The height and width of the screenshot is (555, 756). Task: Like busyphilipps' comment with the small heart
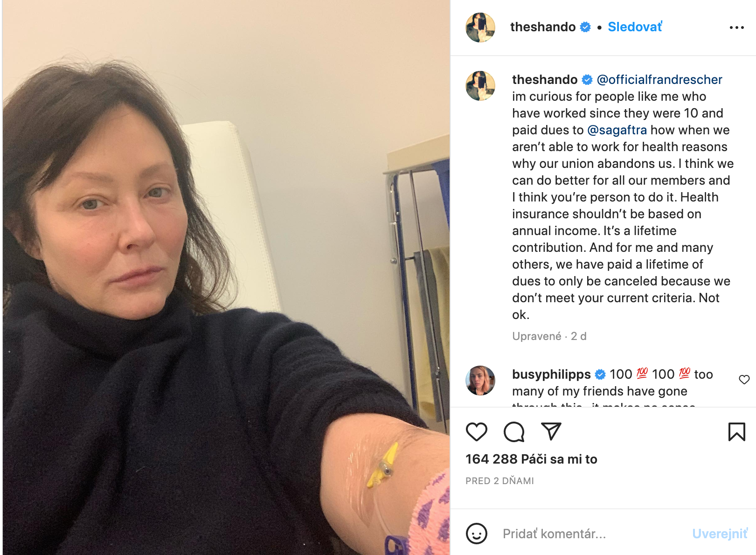[744, 380]
